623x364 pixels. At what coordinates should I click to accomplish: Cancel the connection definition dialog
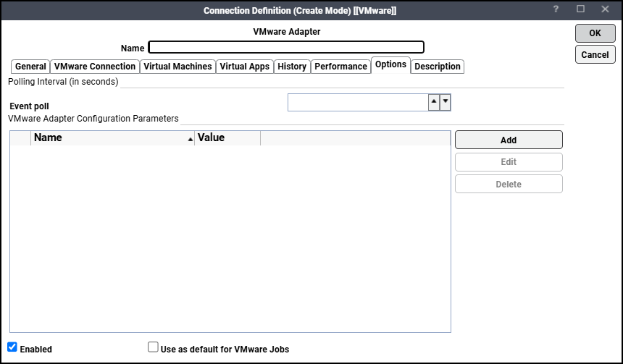click(595, 54)
